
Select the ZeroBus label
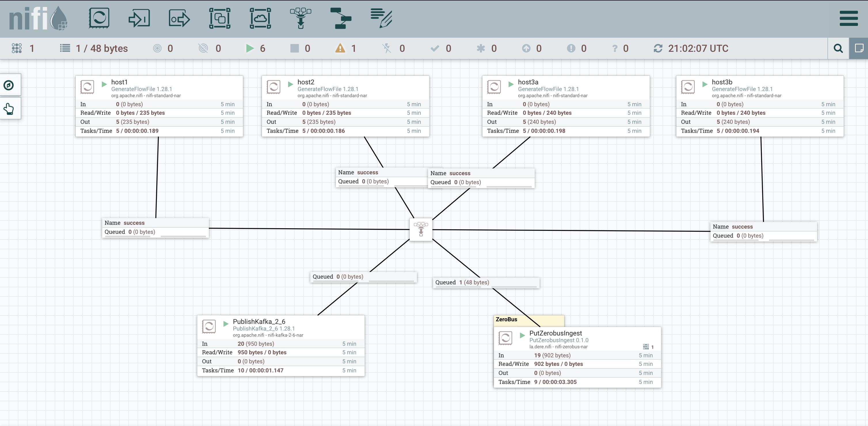coord(529,321)
